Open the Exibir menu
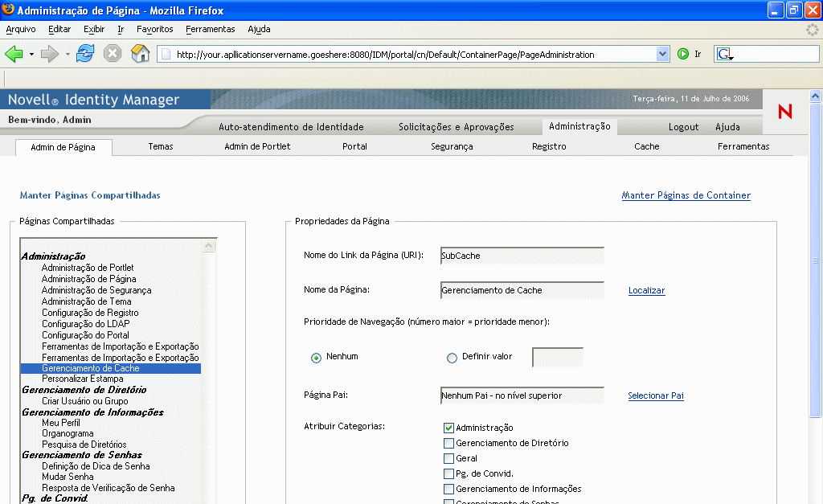 [x=94, y=30]
